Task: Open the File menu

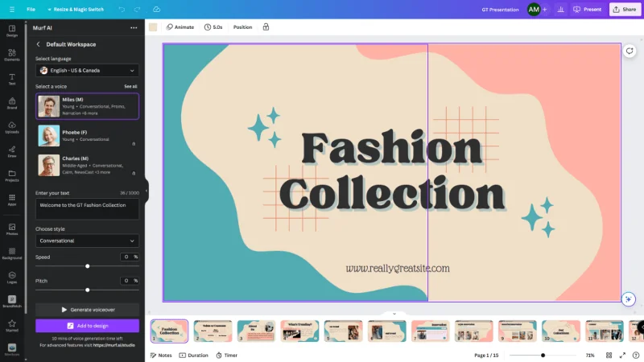Action: click(x=31, y=9)
